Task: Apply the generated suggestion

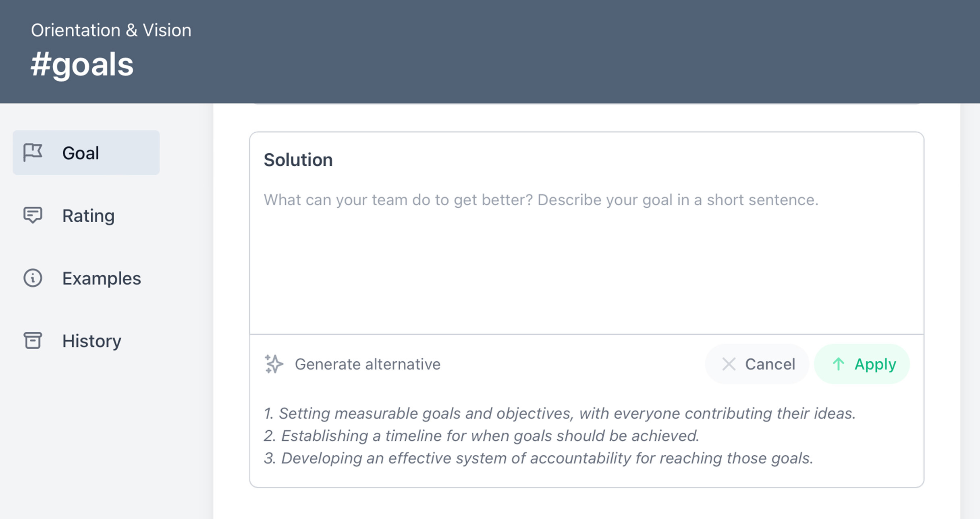Action: point(862,364)
